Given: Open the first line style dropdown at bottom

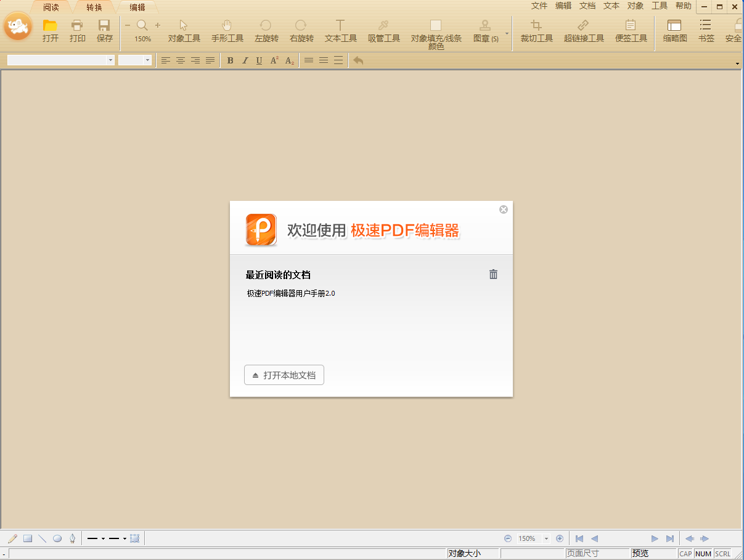Looking at the screenshot, I should pyautogui.click(x=103, y=538).
